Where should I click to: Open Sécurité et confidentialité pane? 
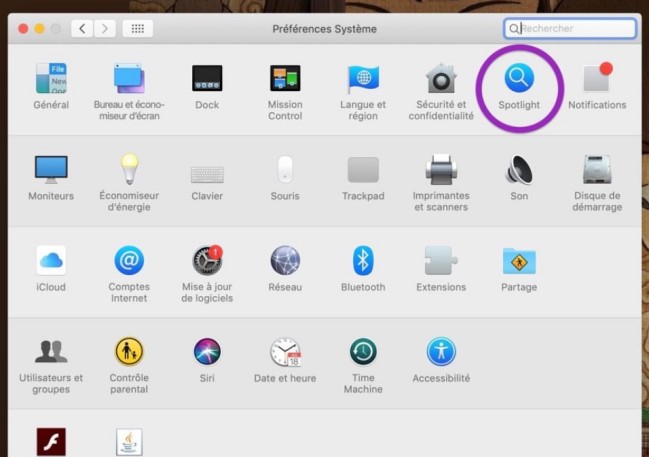click(441, 79)
